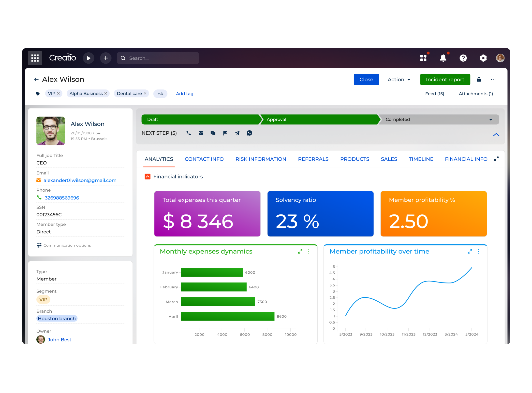Remove the Dental care tag
The image size is (532, 393).
(x=145, y=93)
